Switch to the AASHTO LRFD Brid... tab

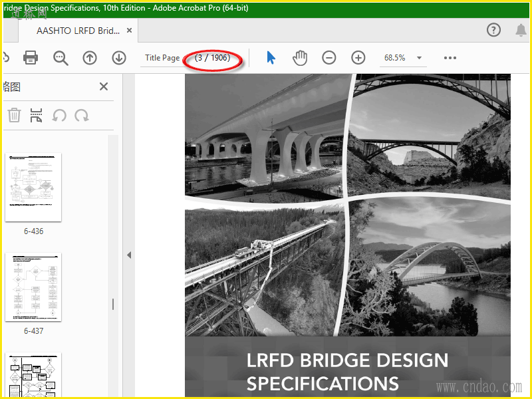[78, 31]
